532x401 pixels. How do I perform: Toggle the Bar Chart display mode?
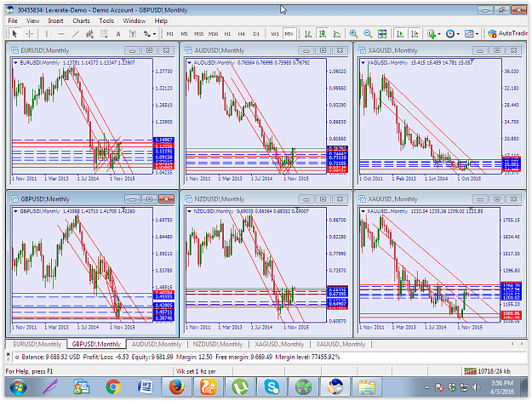coord(308,33)
